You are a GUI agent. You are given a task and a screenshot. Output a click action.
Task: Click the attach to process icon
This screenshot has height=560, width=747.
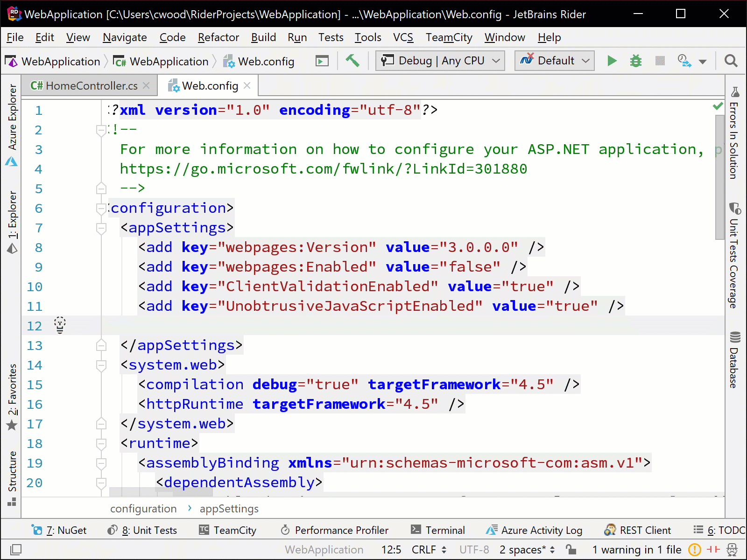coord(684,61)
